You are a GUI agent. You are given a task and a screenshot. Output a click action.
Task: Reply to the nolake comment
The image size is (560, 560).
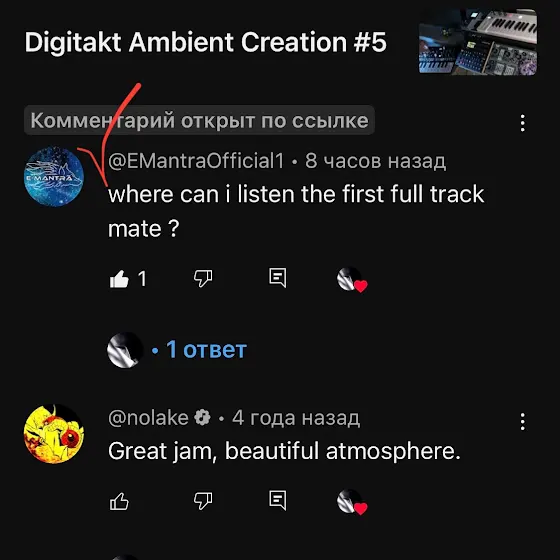278,500
